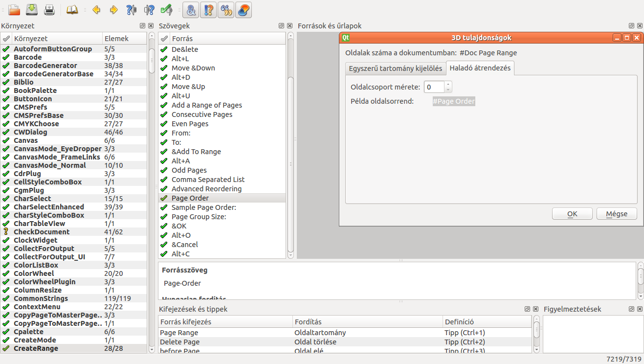Click the Print icon in the toolbar
The width and height of the screenshot is (644, 364).
(x=49, y=9)
